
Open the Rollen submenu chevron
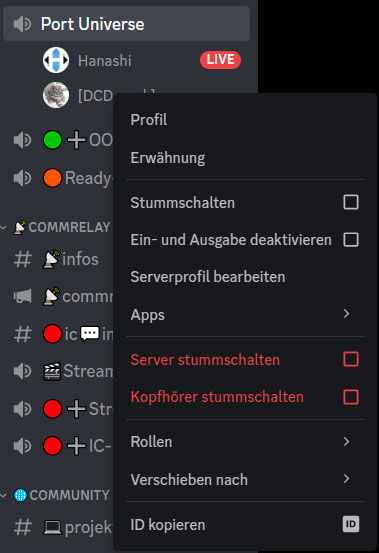coord(347,442)
